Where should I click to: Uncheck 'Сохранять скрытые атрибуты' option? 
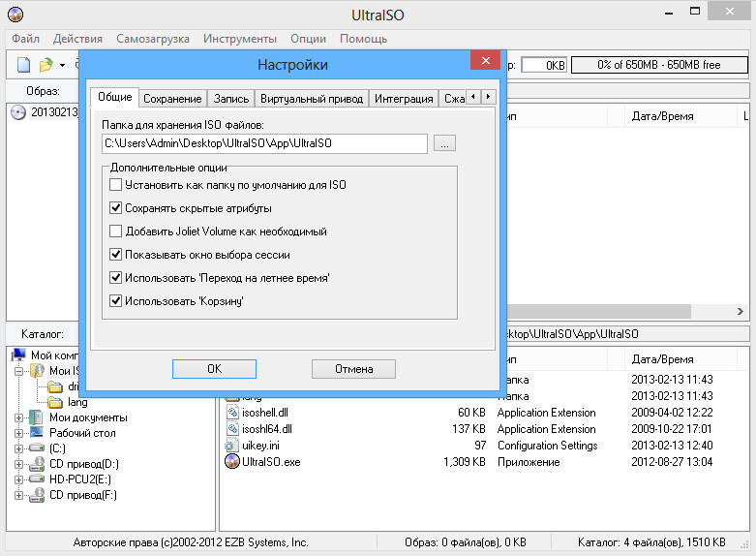[x=116, y=208]
